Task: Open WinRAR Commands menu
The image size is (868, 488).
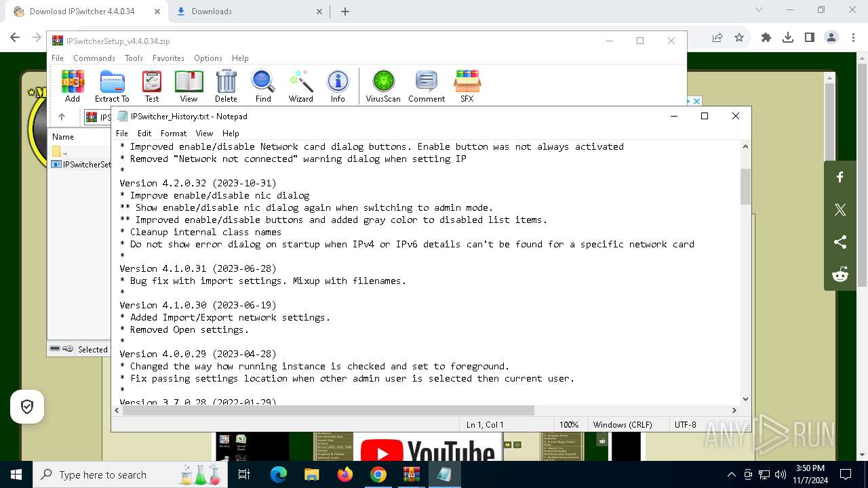Action: 94,58
